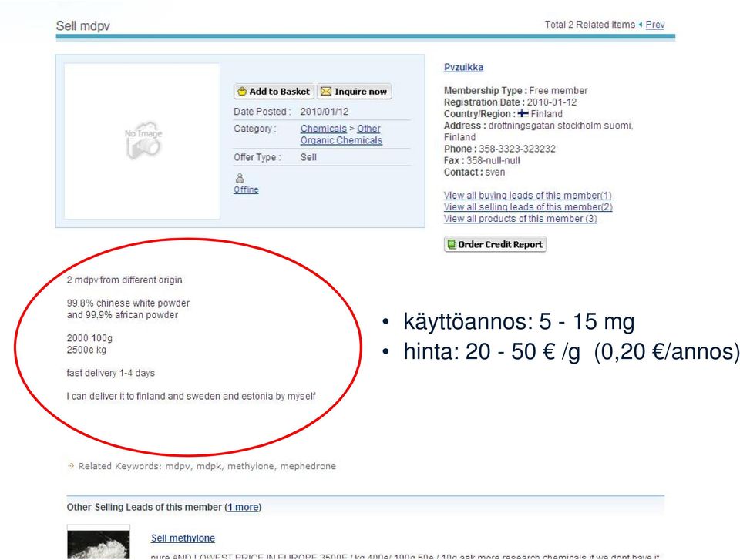
Task: Click the 'fast delivery 1-4 days' line
Action: tap(111, 373)
